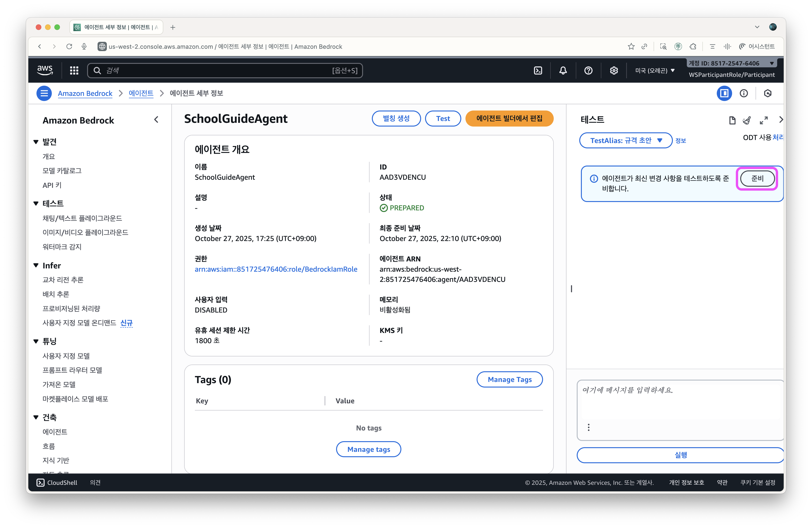Open the browser profile avatar
812x528 pixels.
(x=773, y=27)
